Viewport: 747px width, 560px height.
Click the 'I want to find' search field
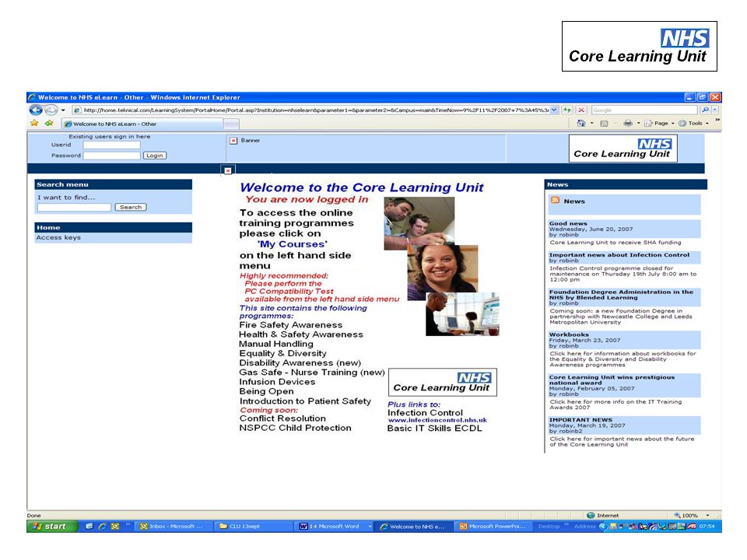tap(74, 208)
